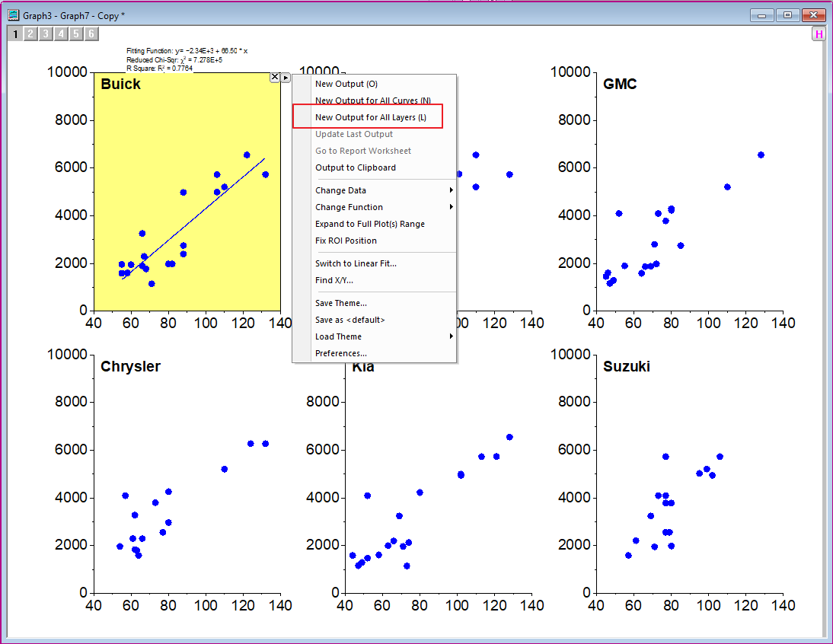This screenshot has height=644, width=833.
Task: Minimize the Graph3 window
Action: [762, 15]
